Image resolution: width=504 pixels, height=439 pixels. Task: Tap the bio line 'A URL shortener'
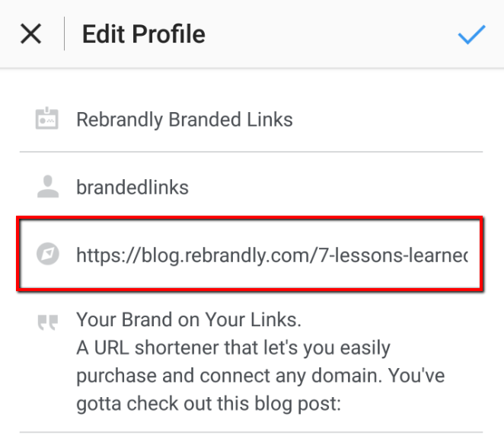(x=233, y=348)
